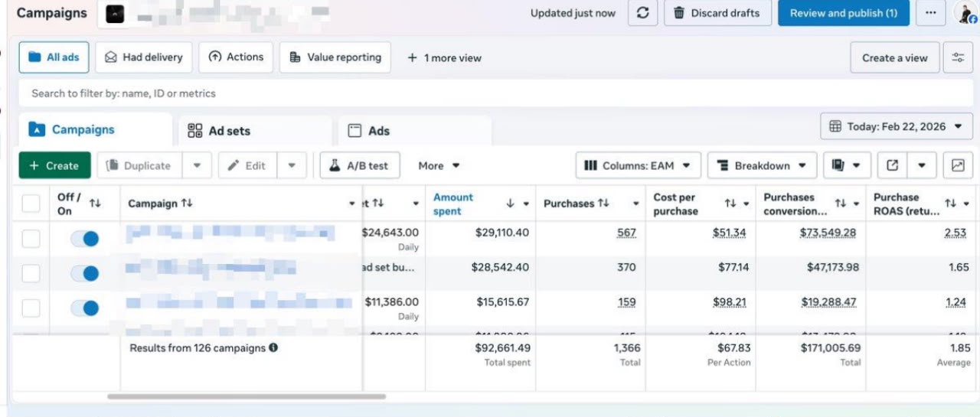Check the select-all checkbox in table header
The image size is (980, 417).
tap(31, 204)
